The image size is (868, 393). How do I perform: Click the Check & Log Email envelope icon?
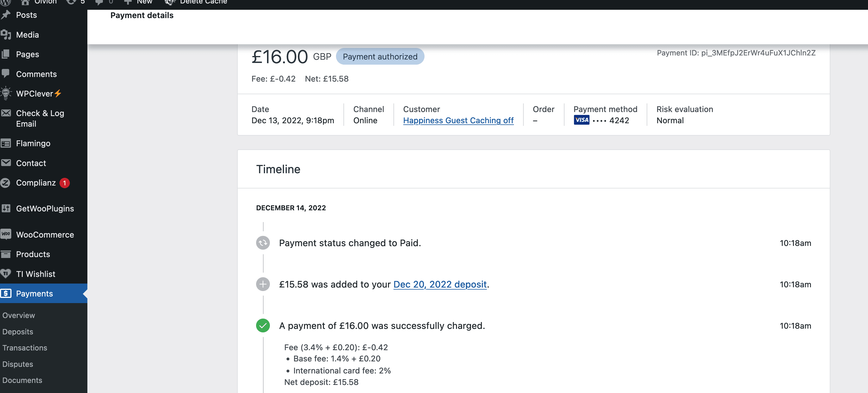click(x=6, y=113)
